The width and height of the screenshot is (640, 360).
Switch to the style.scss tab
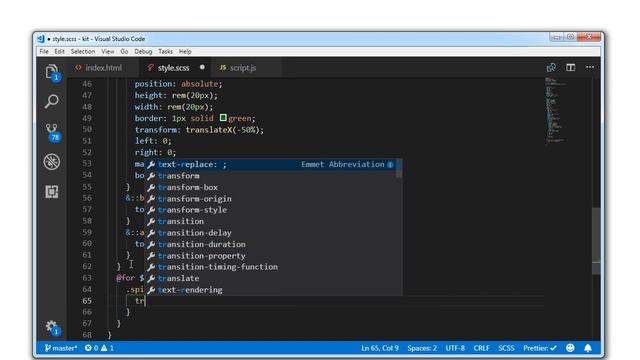tap(175, 68)
